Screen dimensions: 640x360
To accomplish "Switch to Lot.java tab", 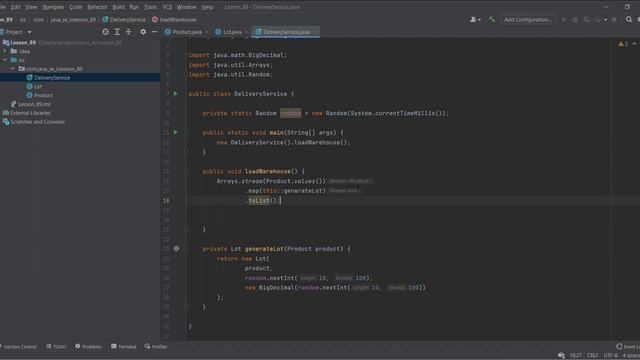I will pos(232,32).
